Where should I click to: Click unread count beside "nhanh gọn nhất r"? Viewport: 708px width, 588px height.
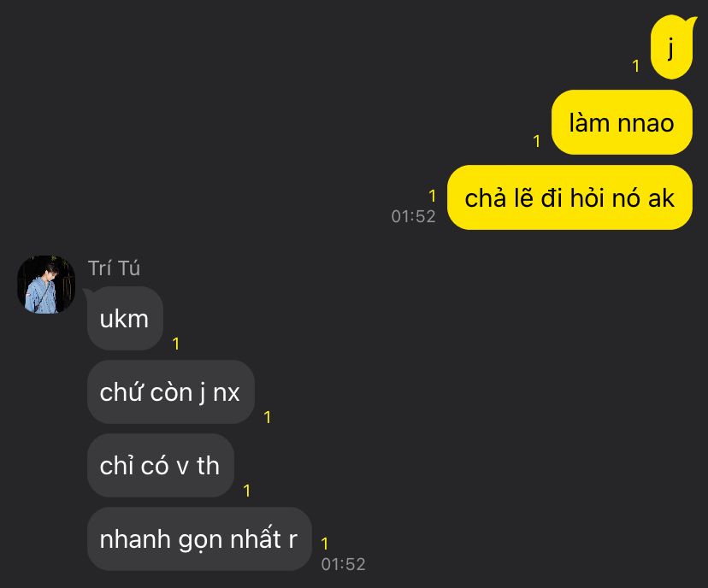click(x=325, y=544)
